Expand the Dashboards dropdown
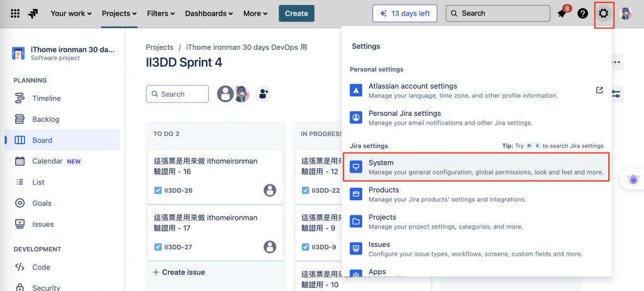The width and height of the screenshot is (644, 291). click(209, 14)
